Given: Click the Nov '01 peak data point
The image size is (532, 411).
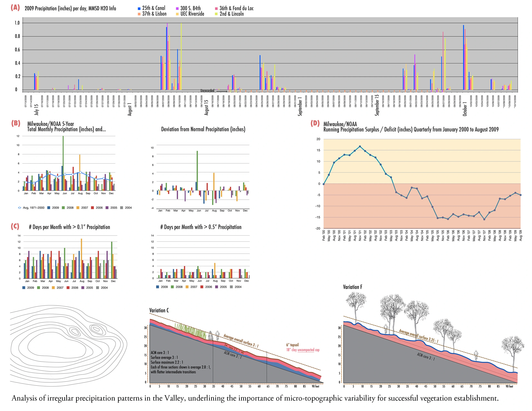Looking at the screenshot, I should 360,147.
